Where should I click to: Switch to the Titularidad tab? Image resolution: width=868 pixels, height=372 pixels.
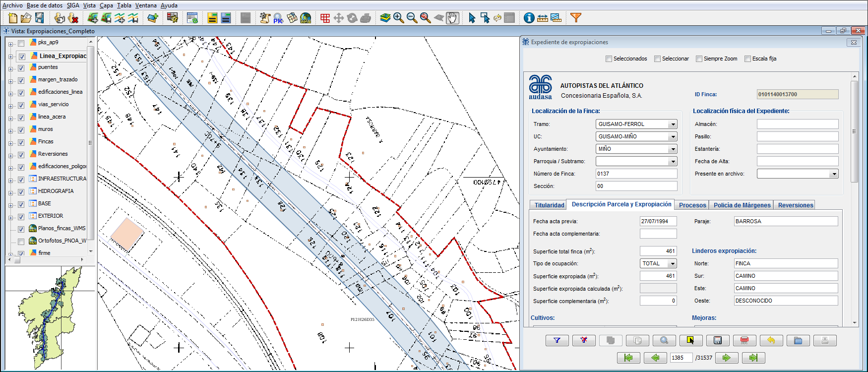point(549,205)
